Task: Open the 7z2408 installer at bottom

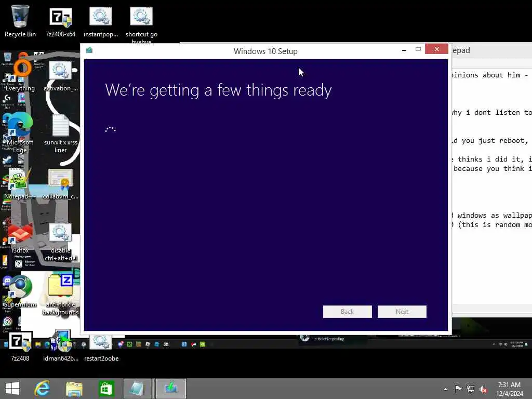Action: [20, 346]
